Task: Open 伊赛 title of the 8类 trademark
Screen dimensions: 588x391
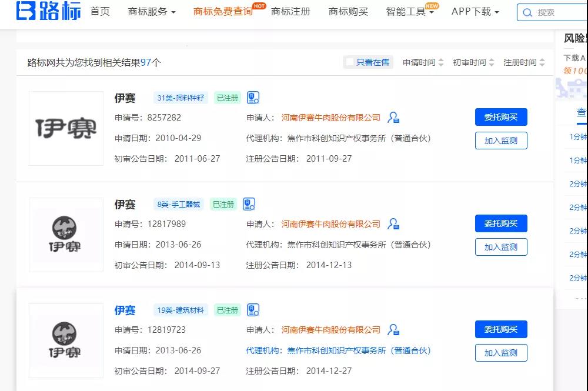Action: [x=125, y=205]
